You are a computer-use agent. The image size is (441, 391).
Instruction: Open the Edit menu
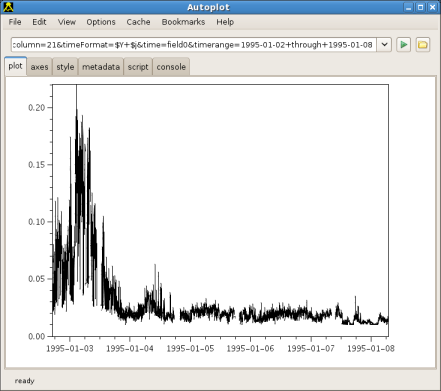tap(39, 22)
